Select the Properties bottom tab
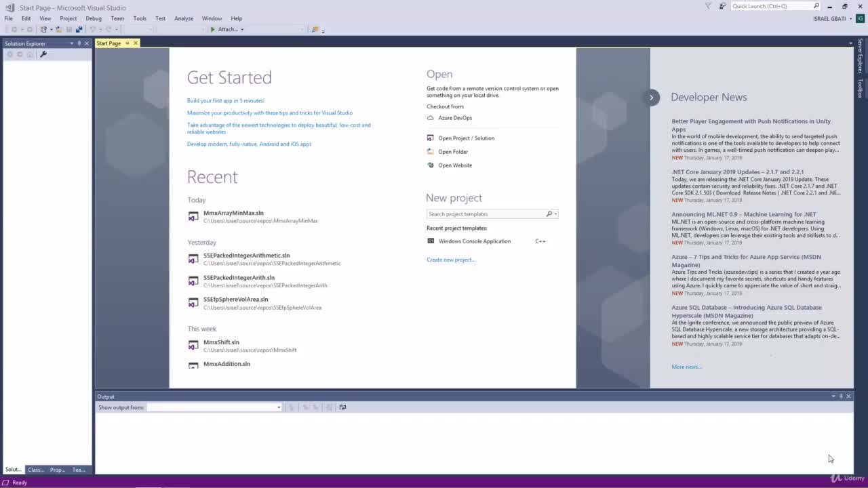 click(58, 470)
